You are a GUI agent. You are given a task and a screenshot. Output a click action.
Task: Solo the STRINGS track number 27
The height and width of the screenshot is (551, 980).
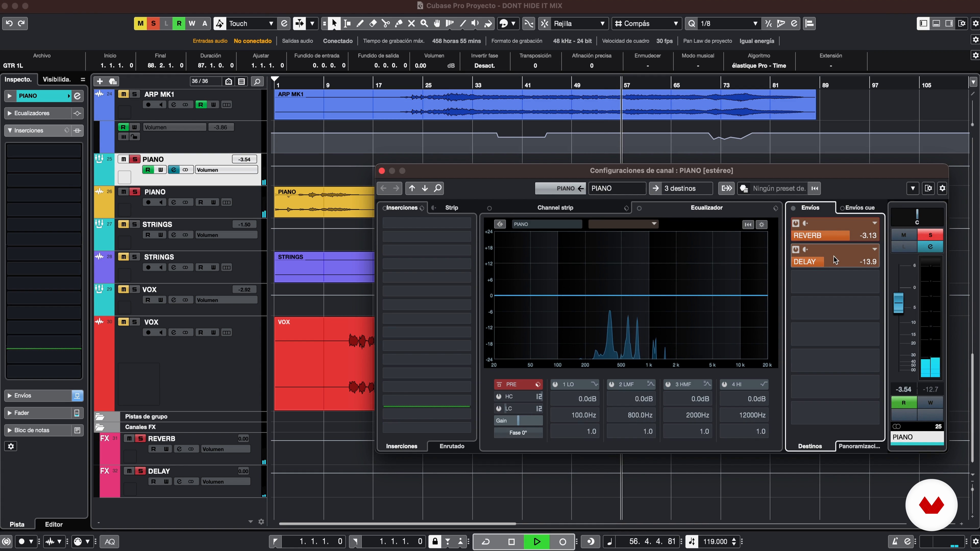click(x=134, y=224)
